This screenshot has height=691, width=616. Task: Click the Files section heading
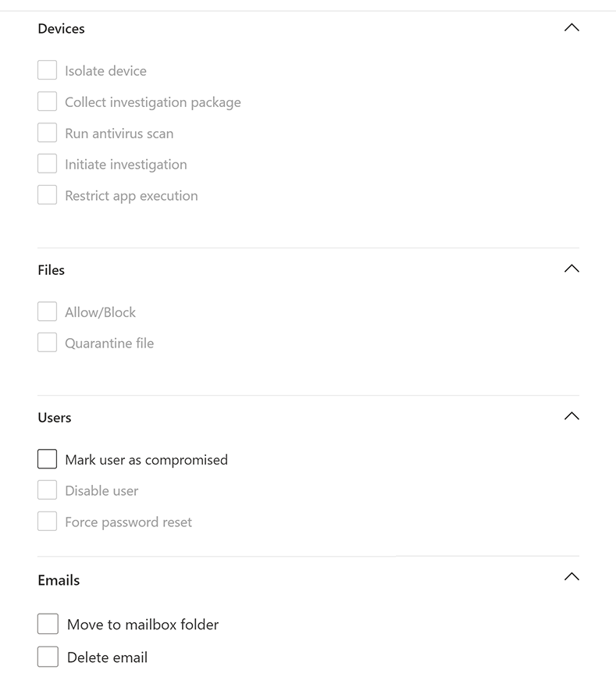(x=52, y=270)
